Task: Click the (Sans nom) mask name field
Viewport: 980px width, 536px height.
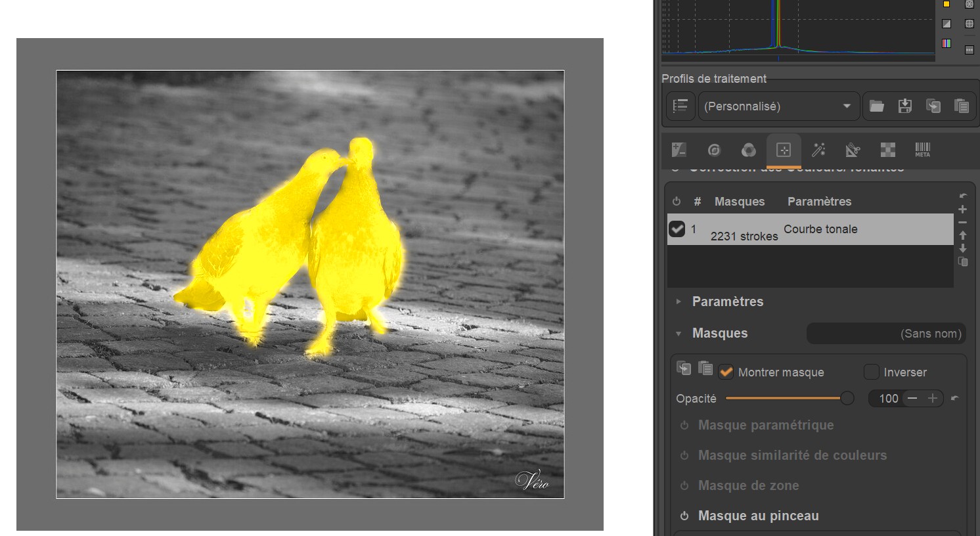Action: click(x=885, y=334)
